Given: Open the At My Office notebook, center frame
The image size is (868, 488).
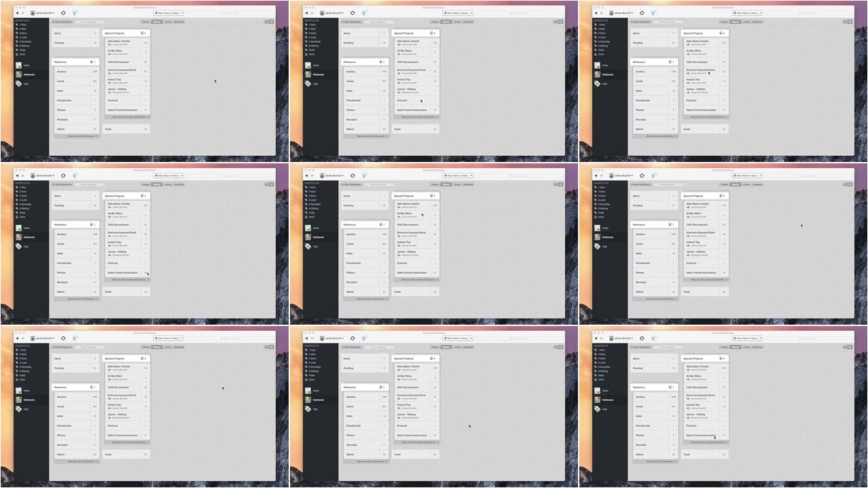Looking at the screenshot, I should click(x=416, y=215).
